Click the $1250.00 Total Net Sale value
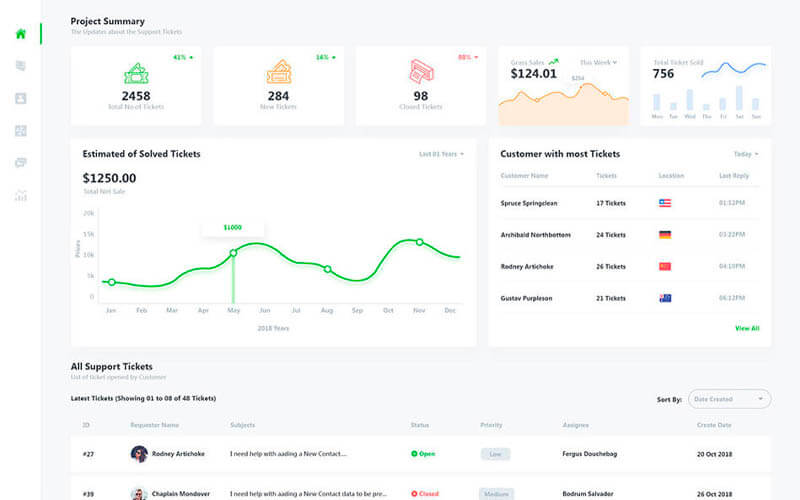This screenshot has width=800, height=500. pos(109,178)
